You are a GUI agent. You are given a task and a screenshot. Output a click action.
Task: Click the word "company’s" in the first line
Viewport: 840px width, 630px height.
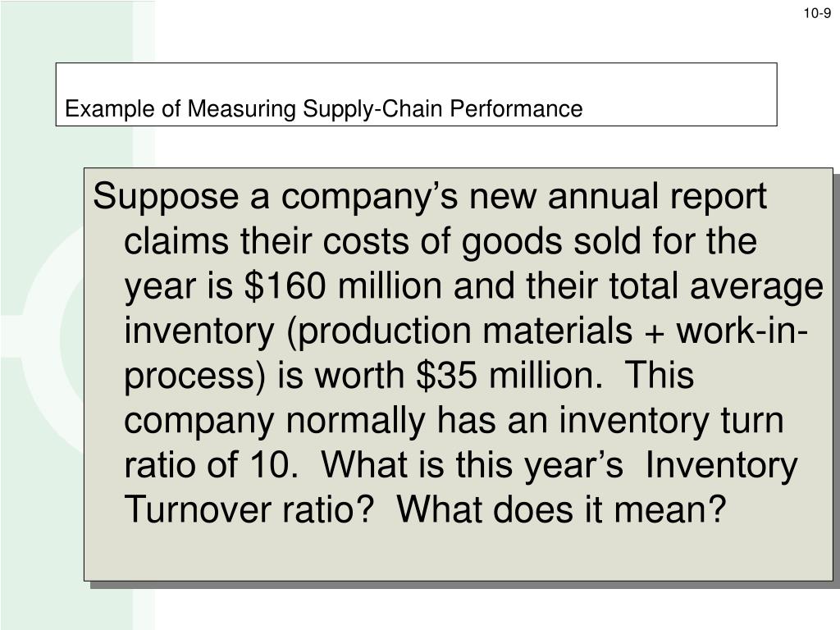point(370,198)
